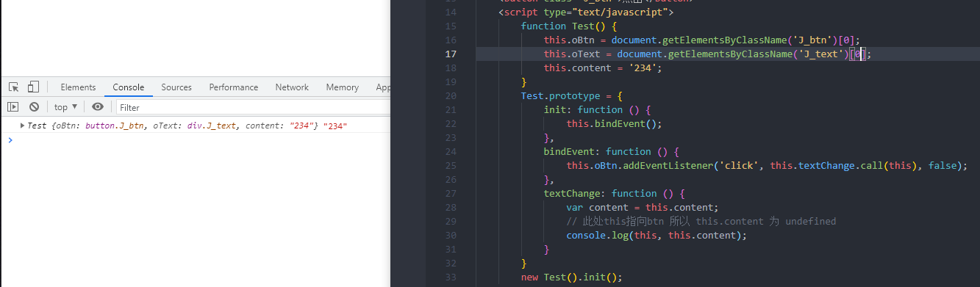Click the script type="text/javascript" tag
The height and width of the screenshot is (287, 980).
click(586, 12)
